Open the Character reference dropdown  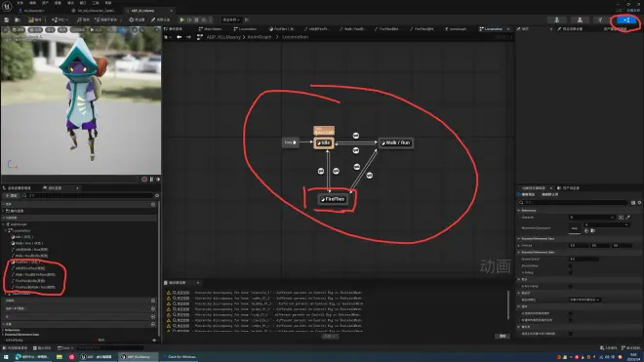pos(592,218)
